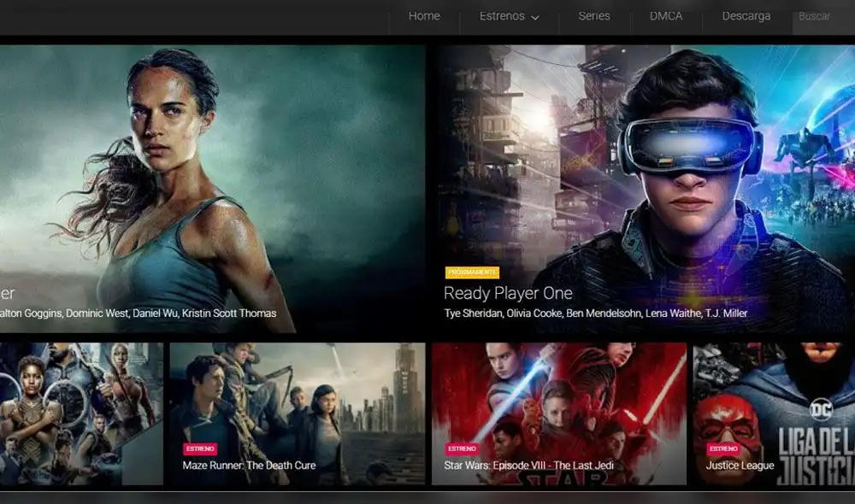Click the ESTRENO badge on Star Wars
This screenshot has height=504, width=855.
pos(462,448)
